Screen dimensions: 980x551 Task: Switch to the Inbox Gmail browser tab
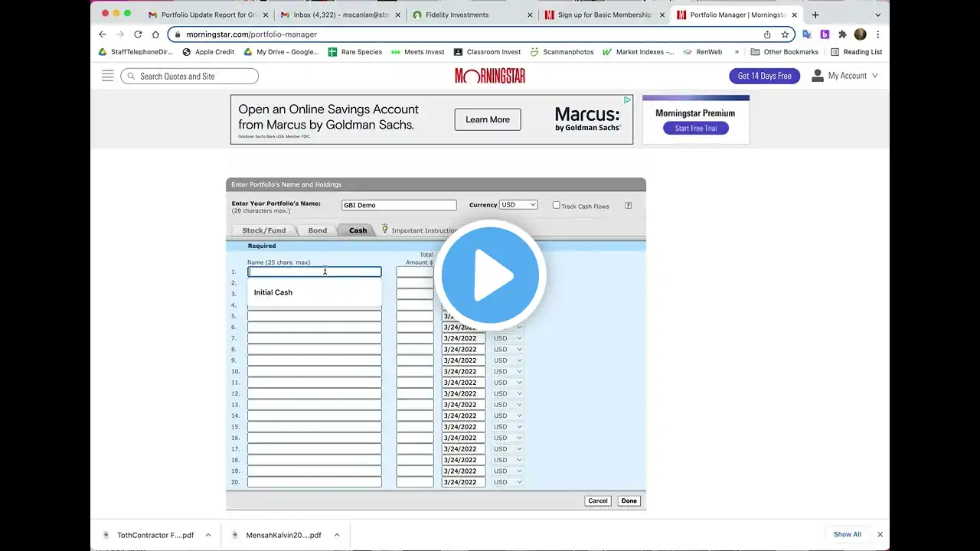point(341,15)
